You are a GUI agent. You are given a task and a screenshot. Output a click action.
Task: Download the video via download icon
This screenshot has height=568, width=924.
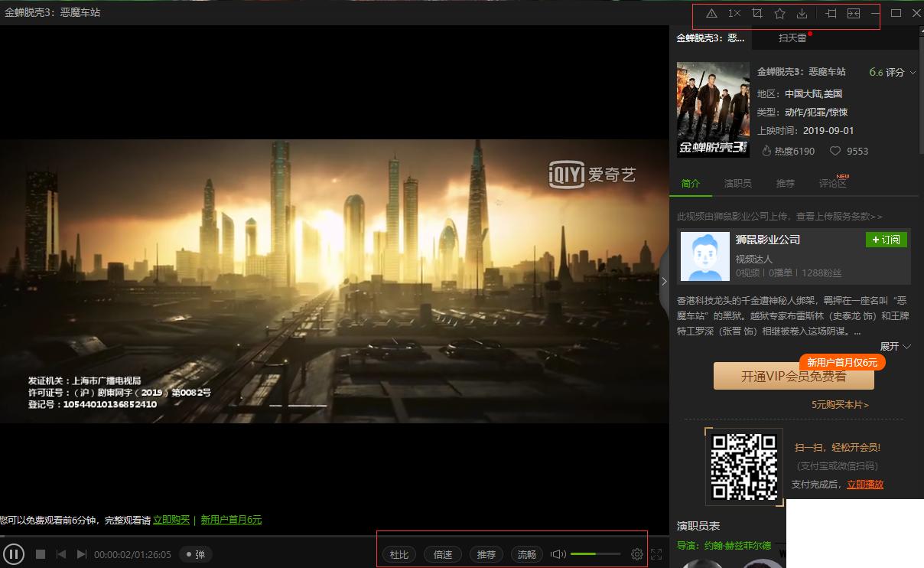pos(802,13)
